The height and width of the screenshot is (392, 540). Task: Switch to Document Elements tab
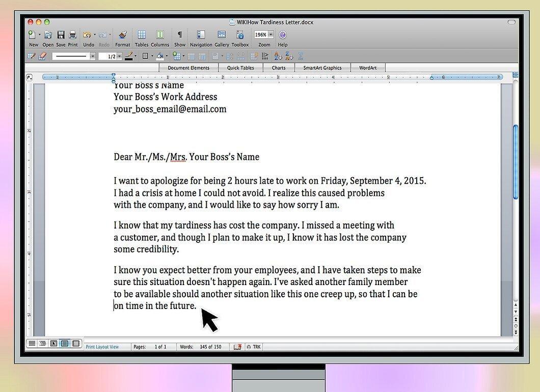point(188,68)
